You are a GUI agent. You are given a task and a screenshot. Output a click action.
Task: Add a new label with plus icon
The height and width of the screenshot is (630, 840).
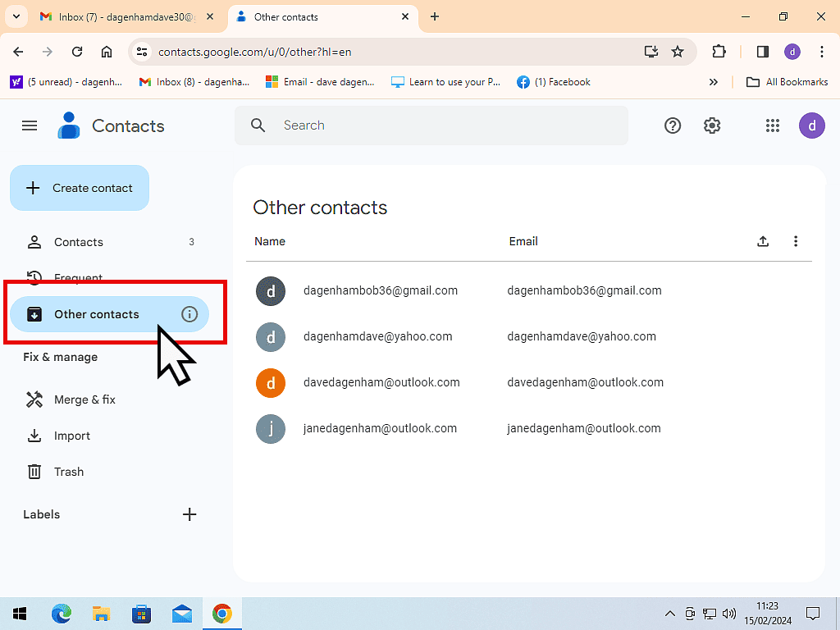click(189, 514)
